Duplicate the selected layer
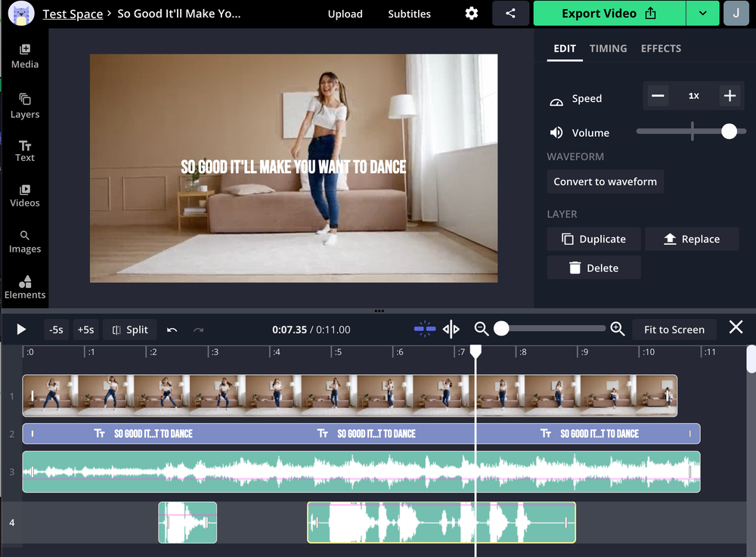The image size is (756, 557). 593,239
